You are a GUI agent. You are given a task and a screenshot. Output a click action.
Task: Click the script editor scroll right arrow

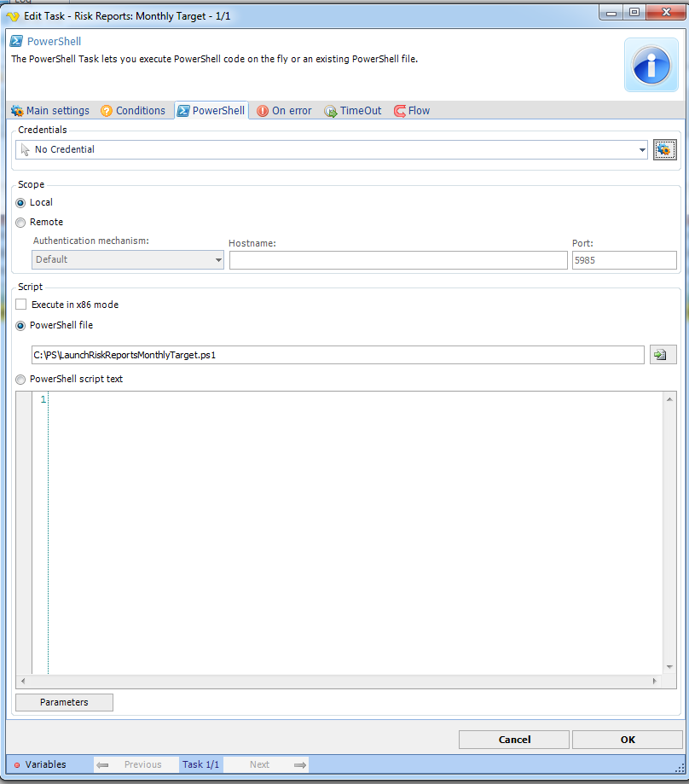[655, 681]
